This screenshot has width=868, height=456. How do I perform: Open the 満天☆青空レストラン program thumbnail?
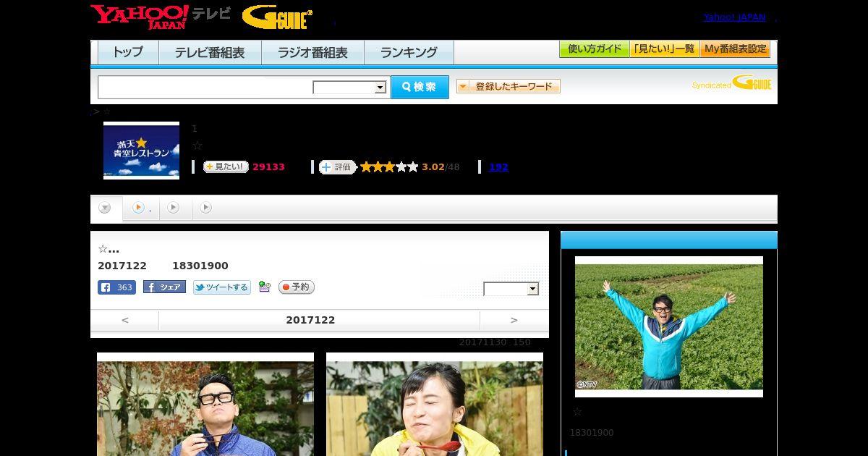tap(141, 150)
